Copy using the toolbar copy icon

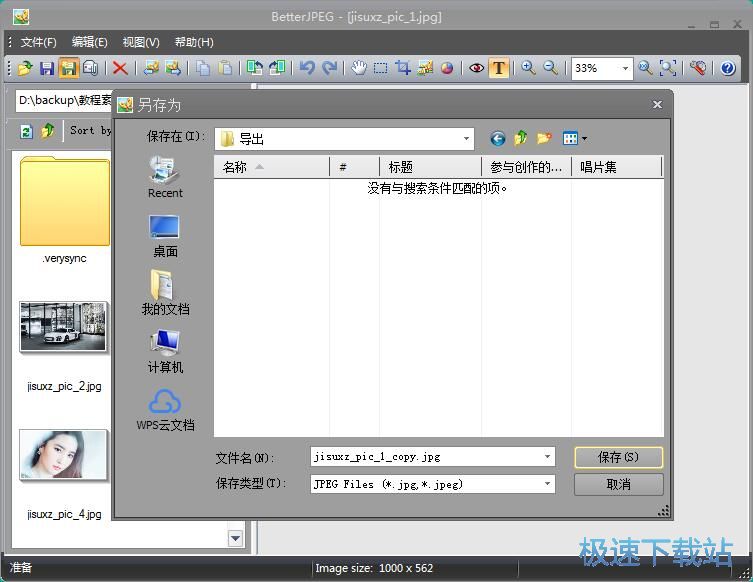[x=203, y=68]
